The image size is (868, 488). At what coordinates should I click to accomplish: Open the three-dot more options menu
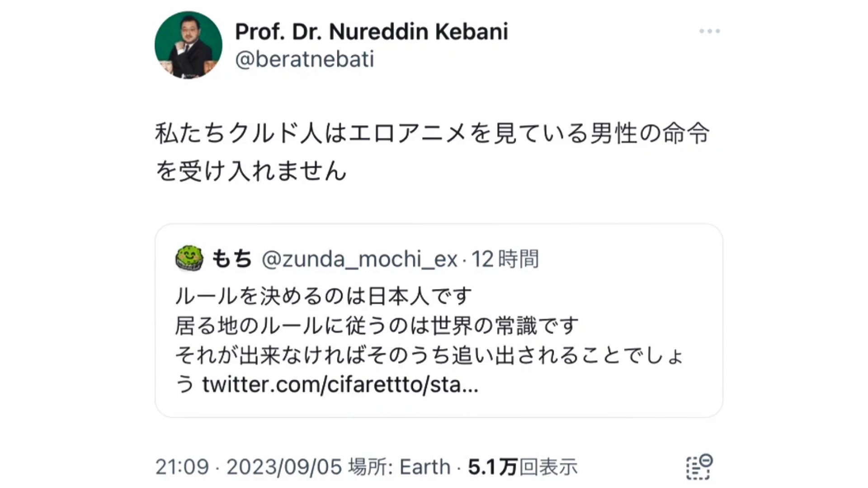point(709,31)
